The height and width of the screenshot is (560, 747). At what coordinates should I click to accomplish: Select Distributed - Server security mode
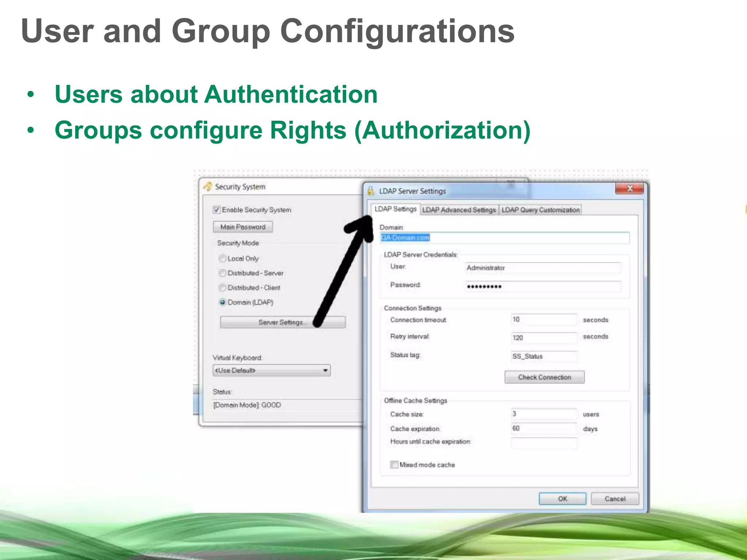(x=222, y=273)
